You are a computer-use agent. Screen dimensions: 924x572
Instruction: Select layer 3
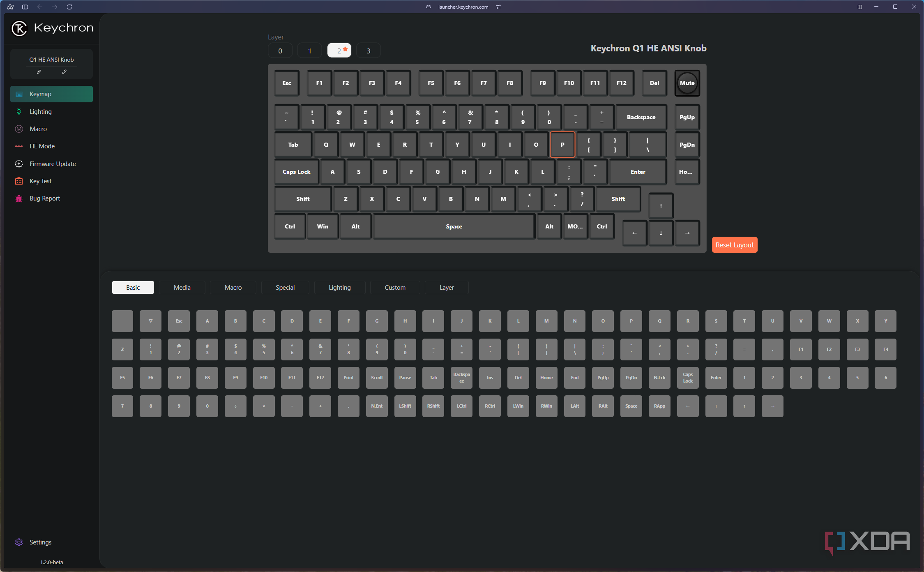tap(369, 51)
